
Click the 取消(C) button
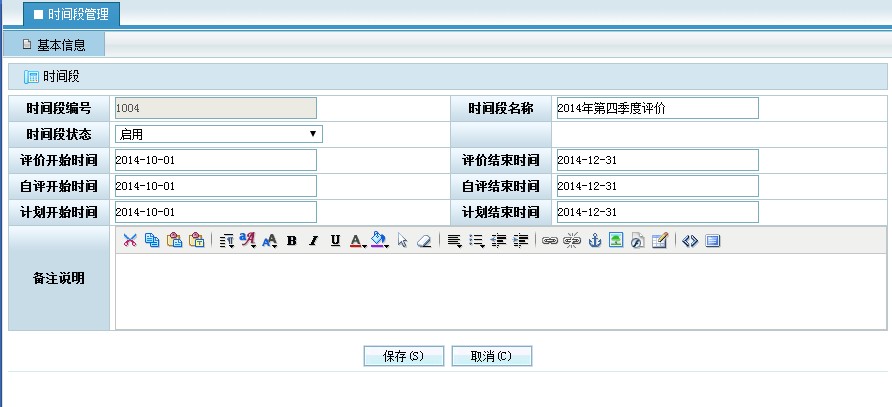click(x=492, y=356)
